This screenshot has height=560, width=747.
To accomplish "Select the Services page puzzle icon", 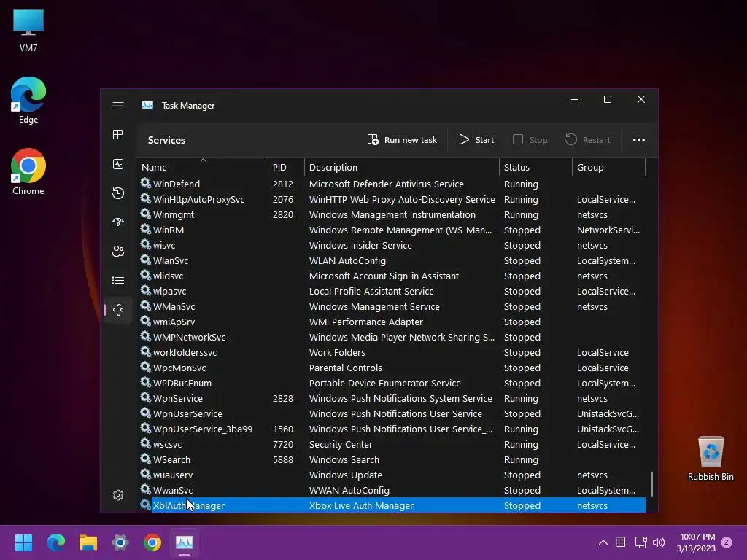I will pyautogui.click(x=118, y=310).
